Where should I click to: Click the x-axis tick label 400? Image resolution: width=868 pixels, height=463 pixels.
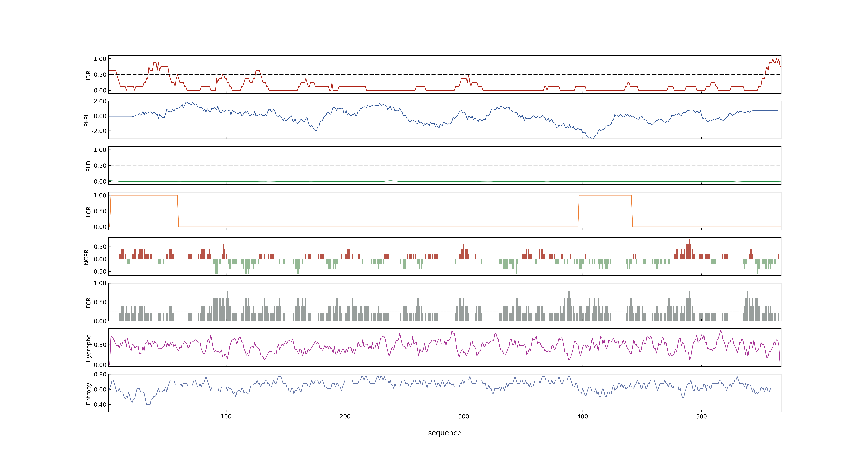tap(583, 416)
